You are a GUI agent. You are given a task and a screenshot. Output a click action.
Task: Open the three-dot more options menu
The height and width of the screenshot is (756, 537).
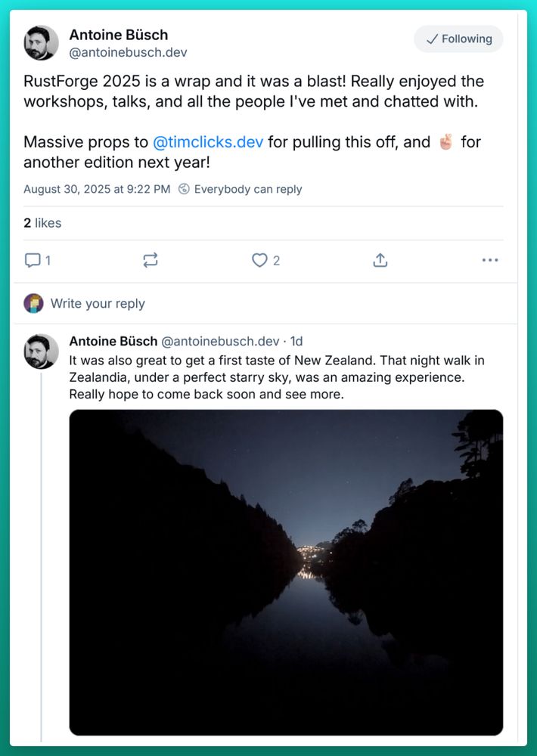click(490, 261)
